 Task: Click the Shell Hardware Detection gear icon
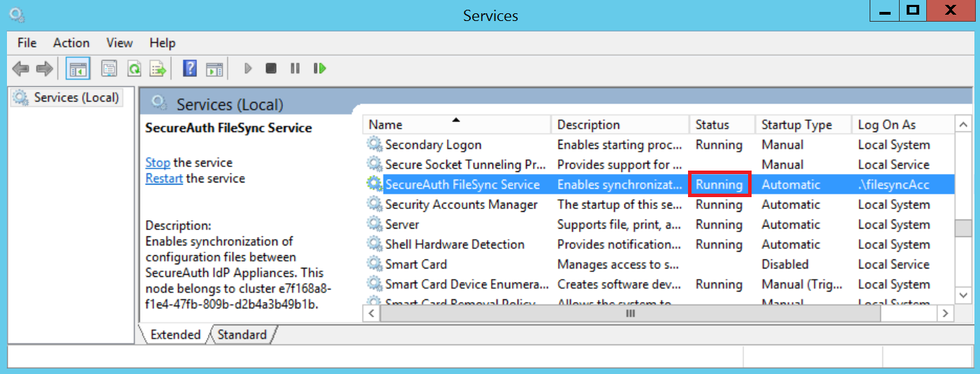pyautogui.click(x=375, y=244)
